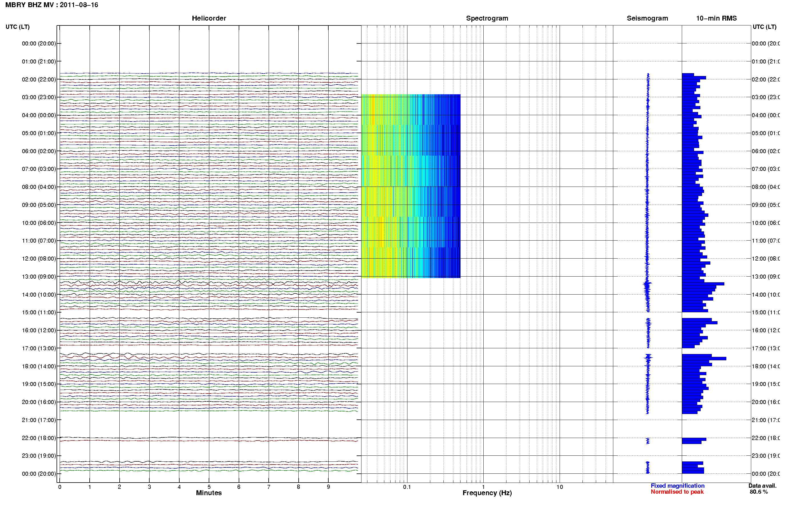This screenshot has width=812, height=508.
Task: Click the 'Seismogram' panel heading
Action: point(647,19)
